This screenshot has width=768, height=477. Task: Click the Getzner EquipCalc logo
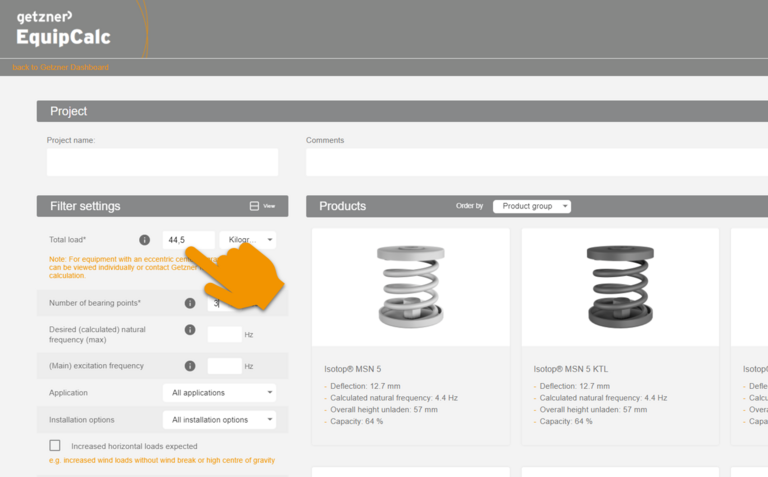[x=64, y=29]
